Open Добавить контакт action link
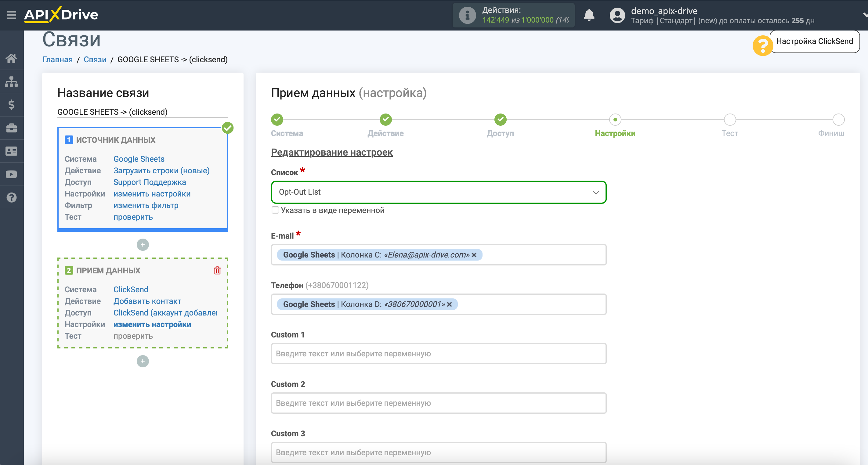Viewport: 868px width, 465px height. pyautogui.click(x=147, y=301)
